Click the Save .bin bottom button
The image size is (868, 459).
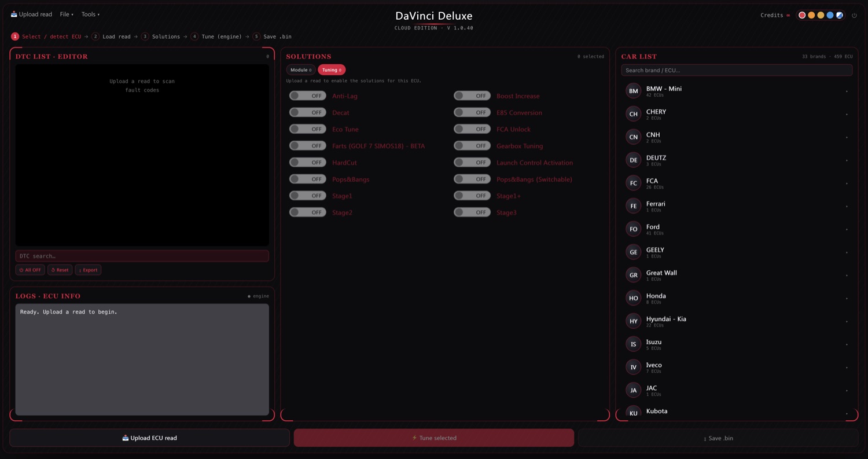tap(718, 438)
